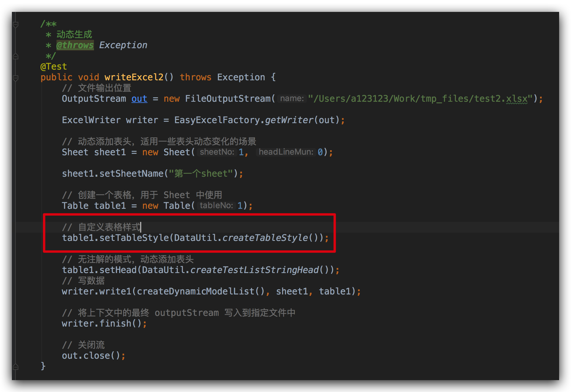Click the createDynamicModelList method call
The width and height of the screenshot is (571, 392).
(196, 291)
